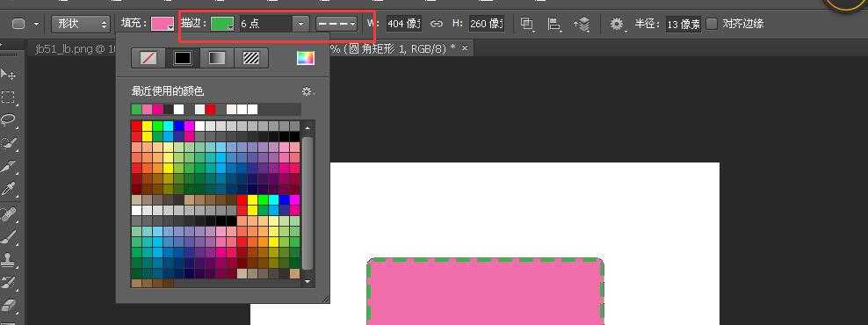Screen dimensions: 868x325
Task: Click the swatches scrollbar down arrow
Action: click(x=307, y=282)
